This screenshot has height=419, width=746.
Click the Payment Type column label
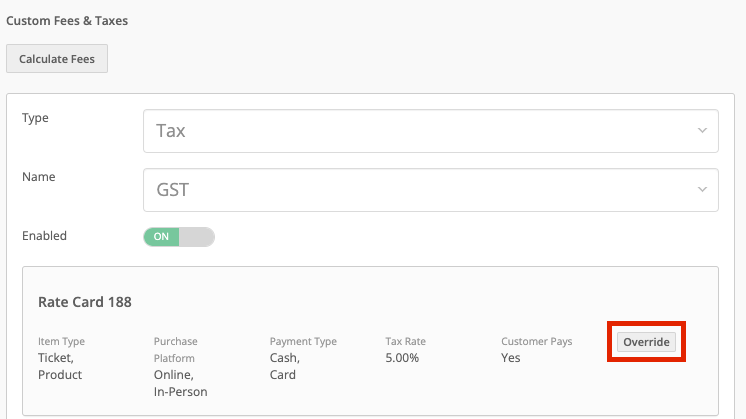(x=303, y=341)
